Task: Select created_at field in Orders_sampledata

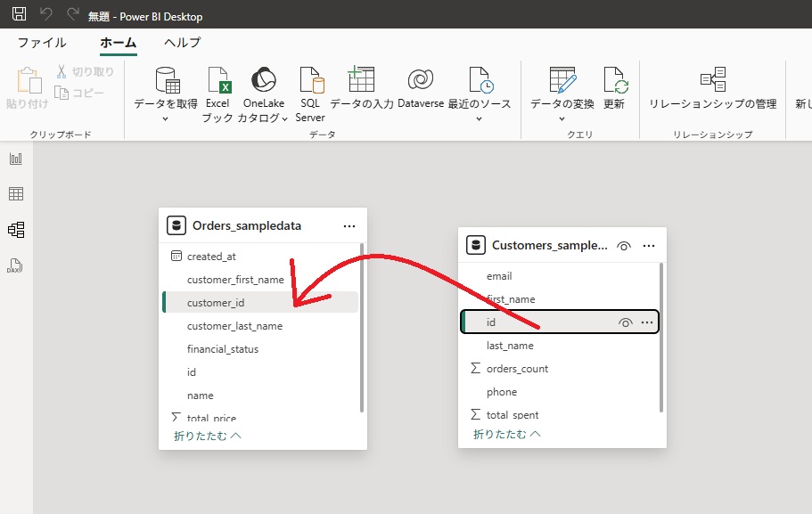Action: [x=260, y=257]
